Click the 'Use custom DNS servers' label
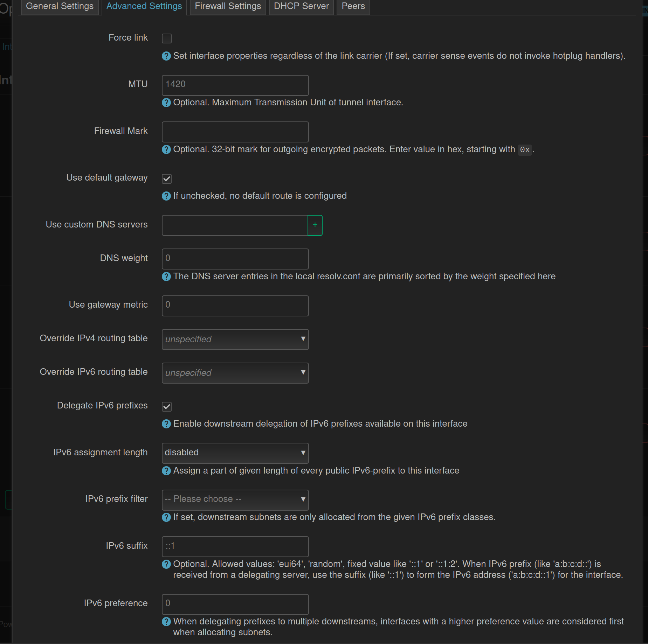 97,224
